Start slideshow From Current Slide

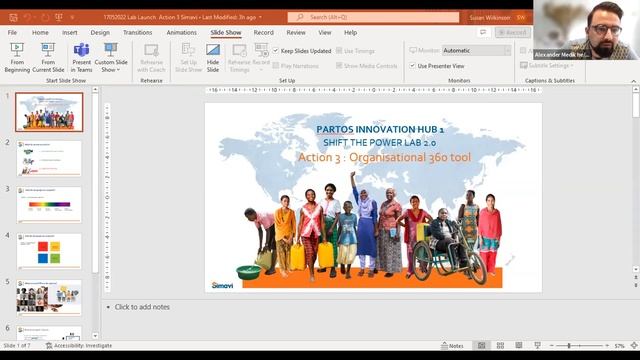tap(48, 58)
